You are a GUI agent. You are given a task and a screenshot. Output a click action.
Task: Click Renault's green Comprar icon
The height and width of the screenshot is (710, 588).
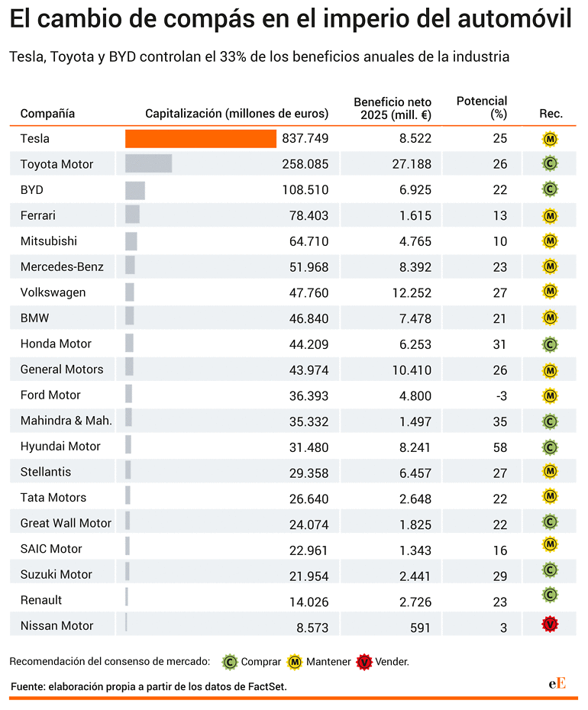pyautogui.click(x=550, y=595)
